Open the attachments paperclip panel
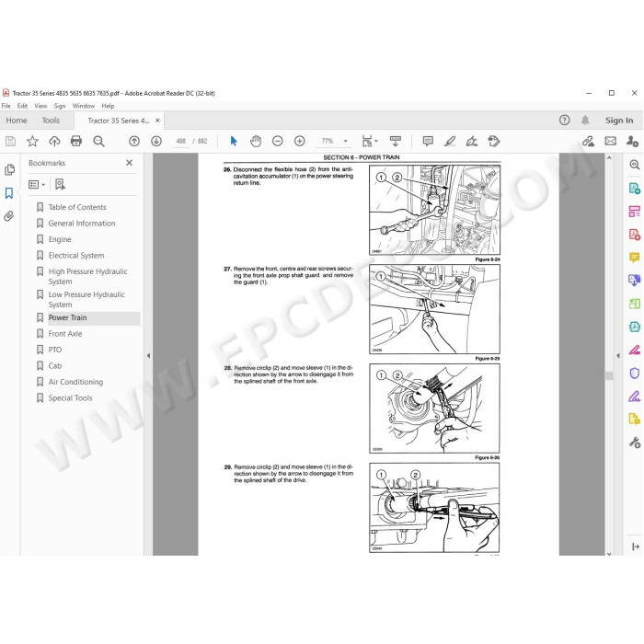 (9, 216)
